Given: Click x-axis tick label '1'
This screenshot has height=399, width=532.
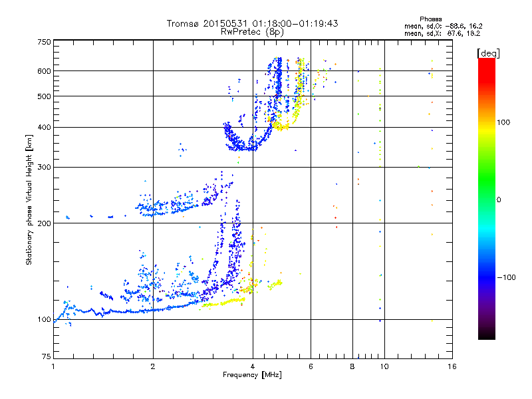Looking at the screenshot, I should click(53, 366).
